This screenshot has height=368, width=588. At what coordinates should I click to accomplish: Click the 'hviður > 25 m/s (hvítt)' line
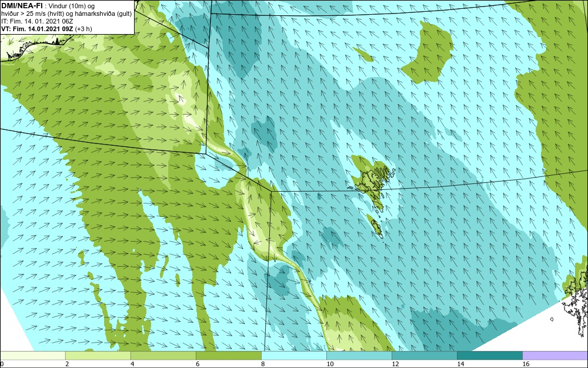point(32,14)
